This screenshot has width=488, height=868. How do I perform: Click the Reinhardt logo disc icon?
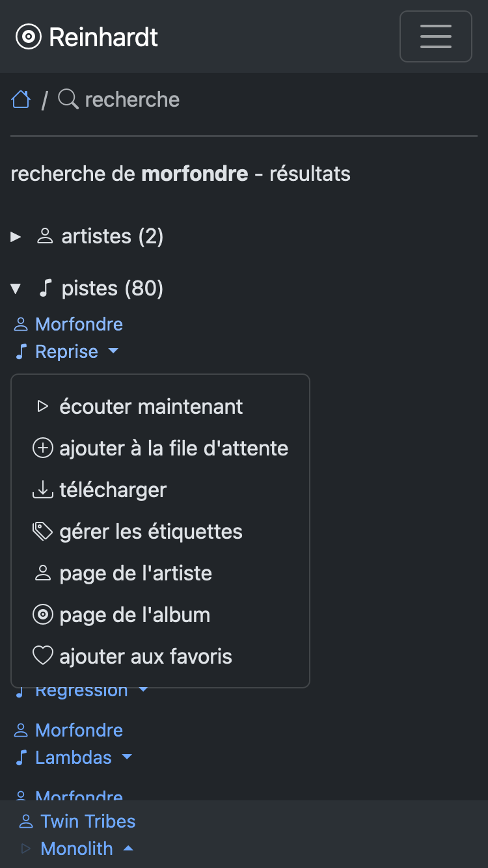tap(28, 37)
